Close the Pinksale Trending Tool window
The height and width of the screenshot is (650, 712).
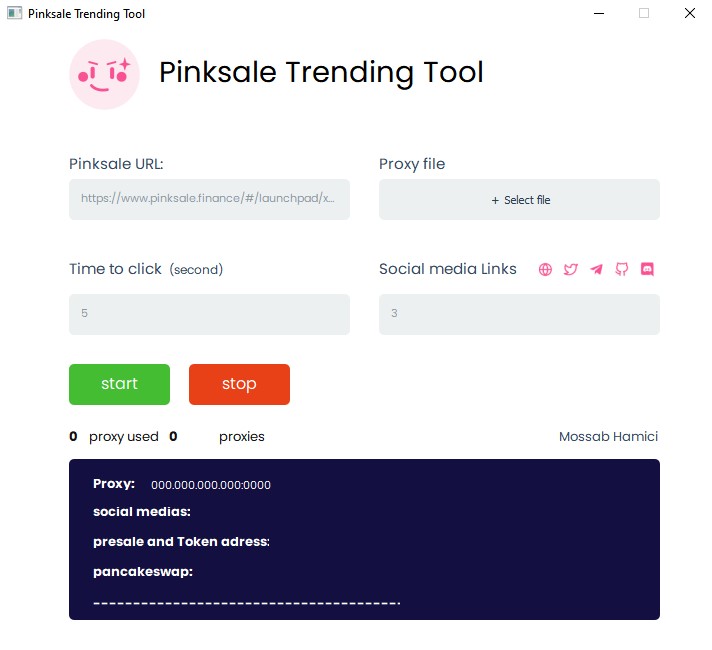point(690,13)
